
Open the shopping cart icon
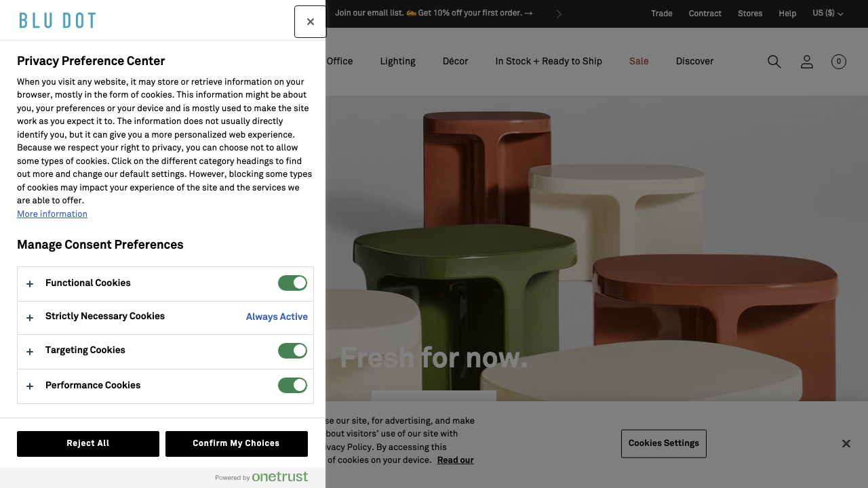pyautogui.click(x=838, y=62)
